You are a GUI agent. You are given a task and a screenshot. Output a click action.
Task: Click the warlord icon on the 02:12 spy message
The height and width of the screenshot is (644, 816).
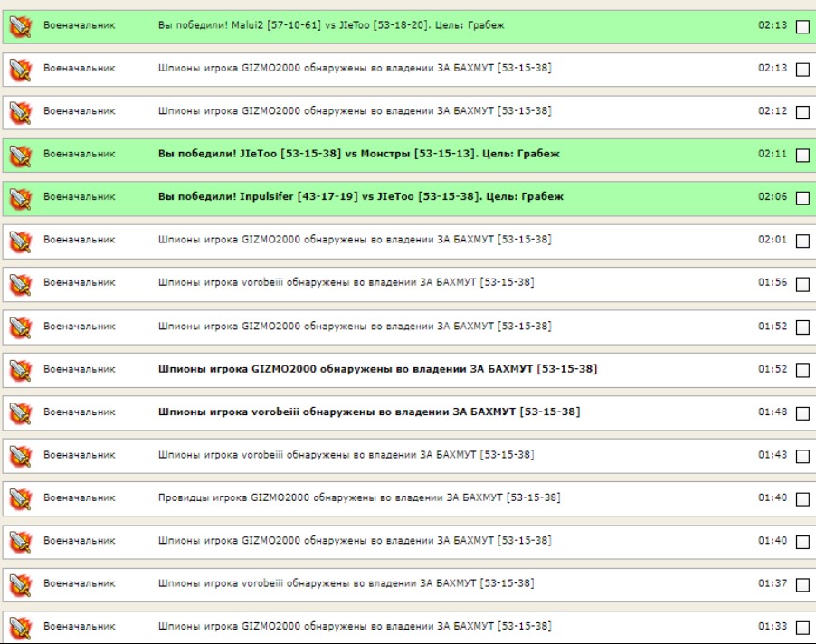tap(20, 113)
